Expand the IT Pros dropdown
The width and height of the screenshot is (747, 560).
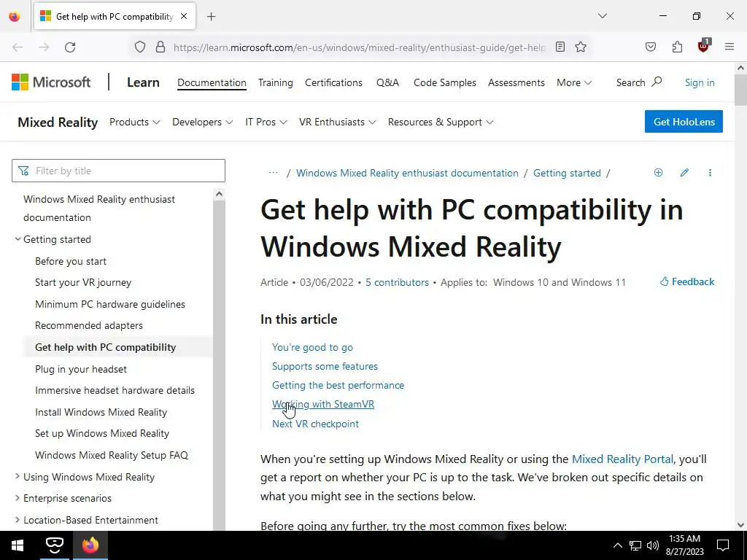(266, 122)
